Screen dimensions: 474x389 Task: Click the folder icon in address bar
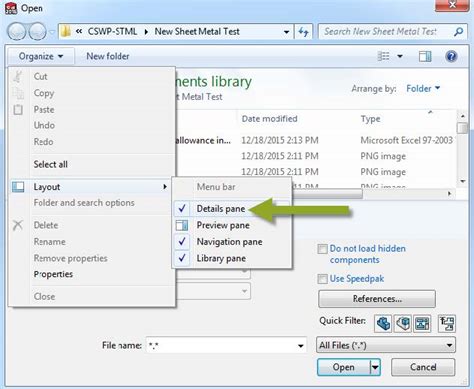pyautogui.click(x=66, y=32)
